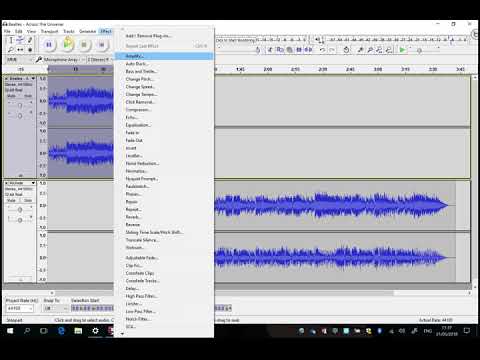Open the second track's name dropdown menu
Image resolution: width=480 pixels, height=360 pixels.
tap(33, 183)
